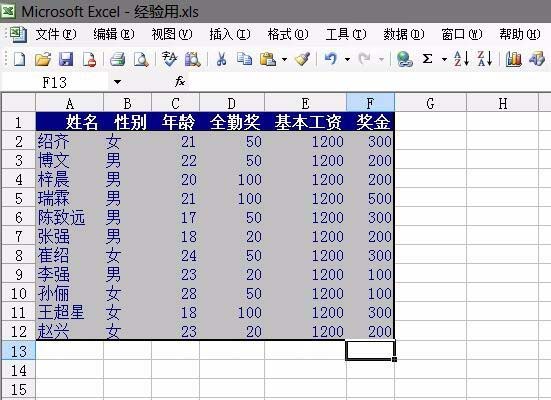Click bonus value 500 in row 5
This screenshot has width=551, height=400.
(x=370, y=199)
